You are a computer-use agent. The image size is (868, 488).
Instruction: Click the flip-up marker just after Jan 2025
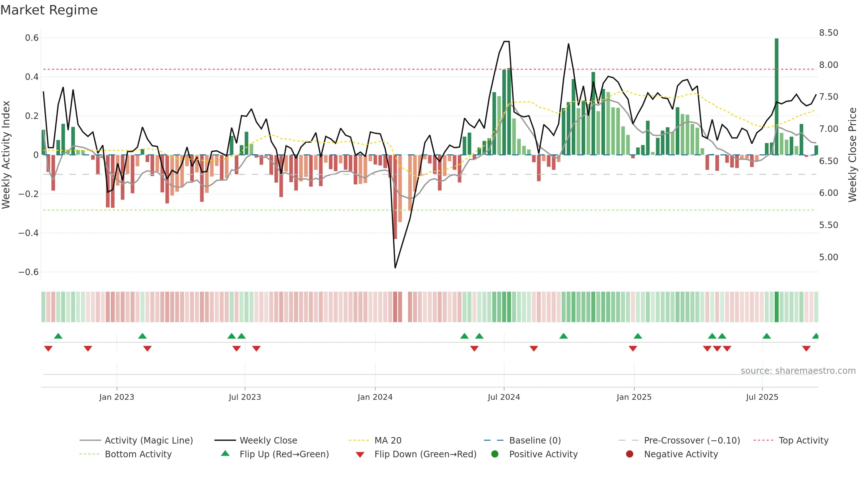pos(638,336)
